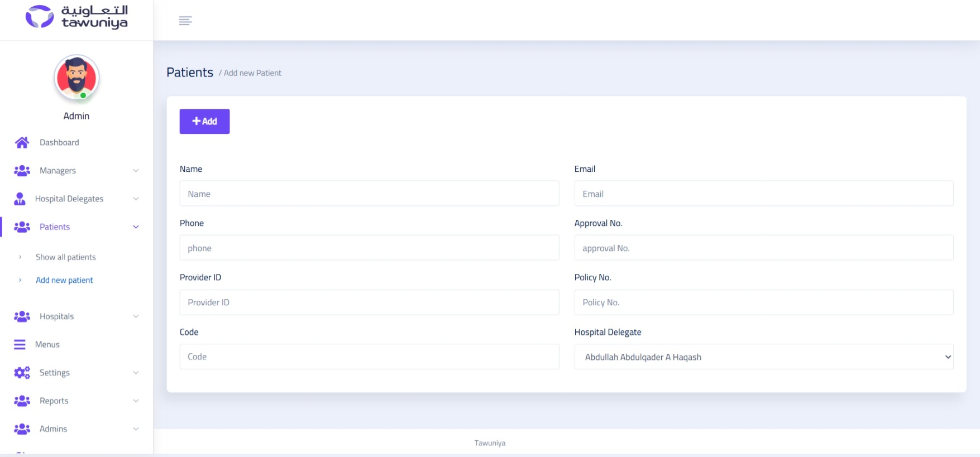
Task: Select Add new patient menu item
Action: click(x=64, y=280)
